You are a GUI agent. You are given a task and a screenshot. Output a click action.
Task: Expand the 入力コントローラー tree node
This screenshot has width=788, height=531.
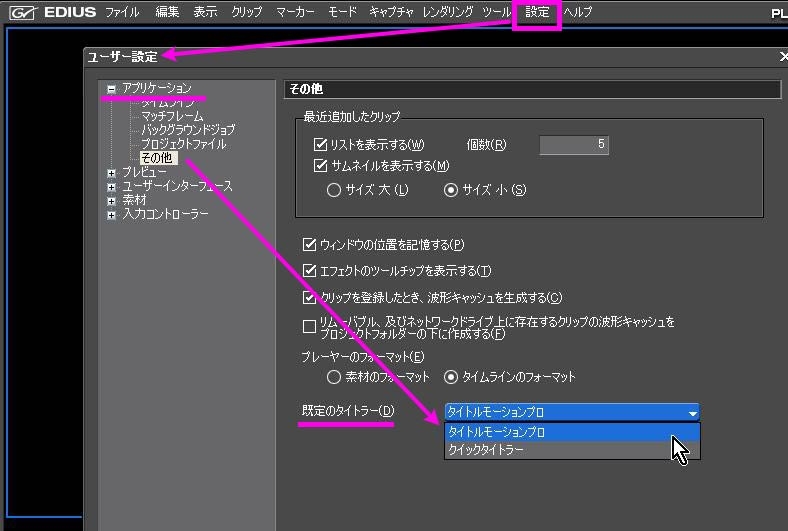click(112, 215)
